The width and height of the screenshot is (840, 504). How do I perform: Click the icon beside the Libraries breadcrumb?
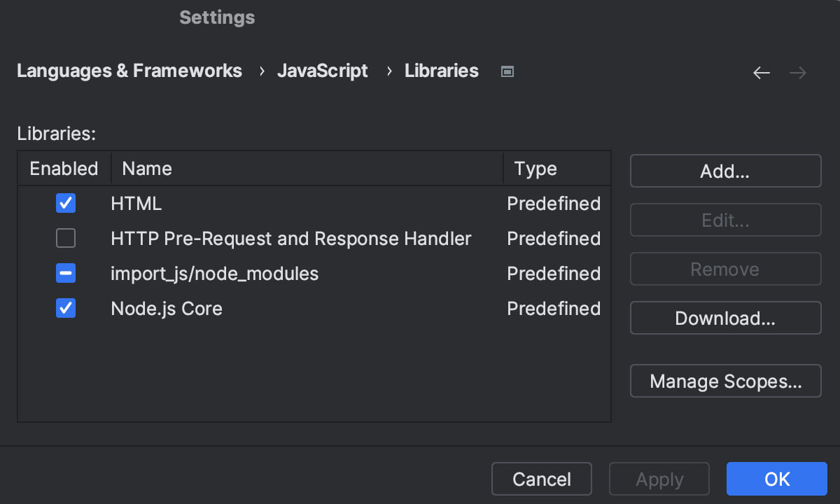point(507,71)
